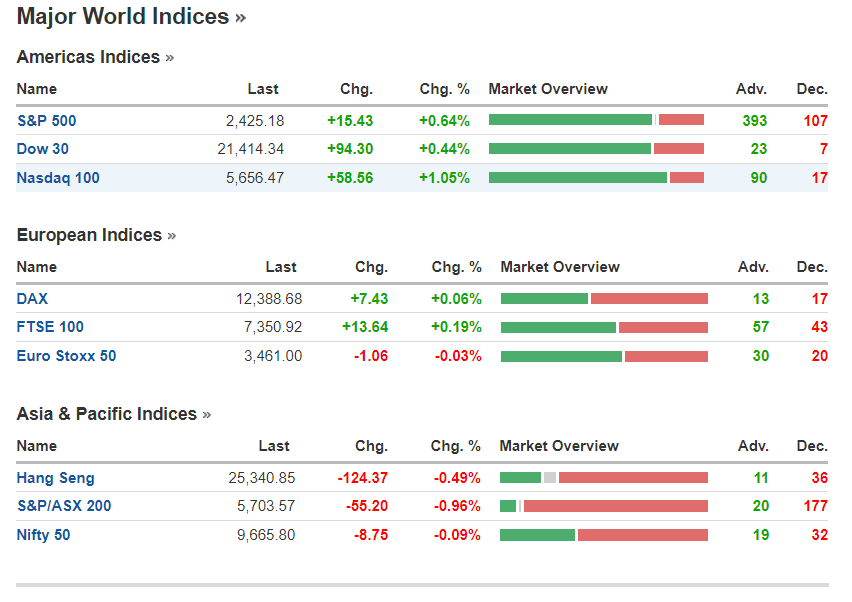The image size is (852, 602).
Task: Click the Dow 30 last price 21,414.34
Action: tap(250, 149)
